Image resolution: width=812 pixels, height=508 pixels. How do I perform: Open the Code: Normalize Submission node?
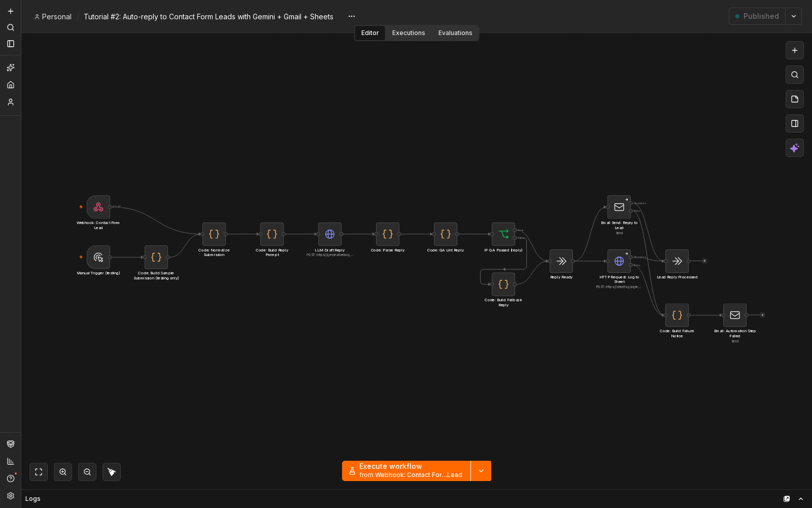coord(214,234)
